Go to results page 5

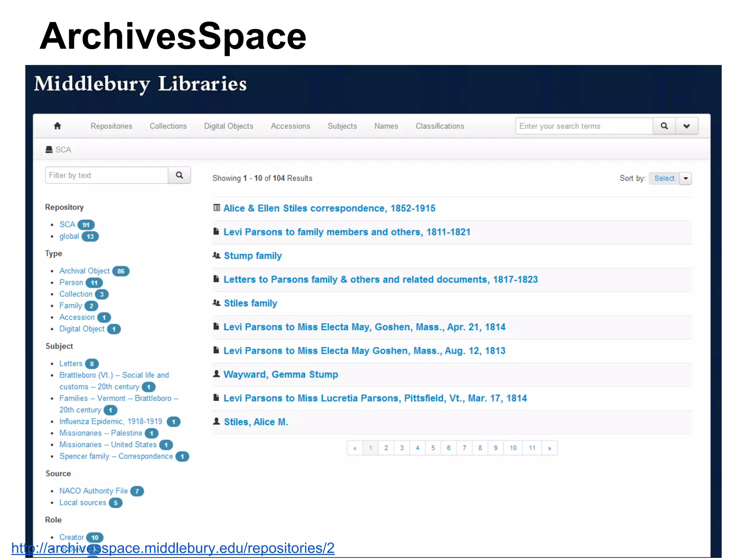coord(433,448)
